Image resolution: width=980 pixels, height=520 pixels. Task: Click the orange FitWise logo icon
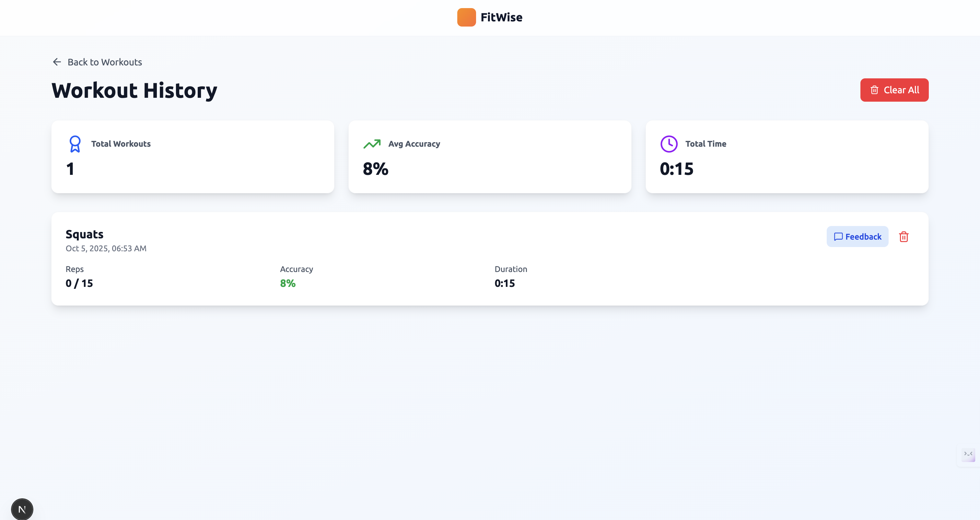click(x=466, y=17)
